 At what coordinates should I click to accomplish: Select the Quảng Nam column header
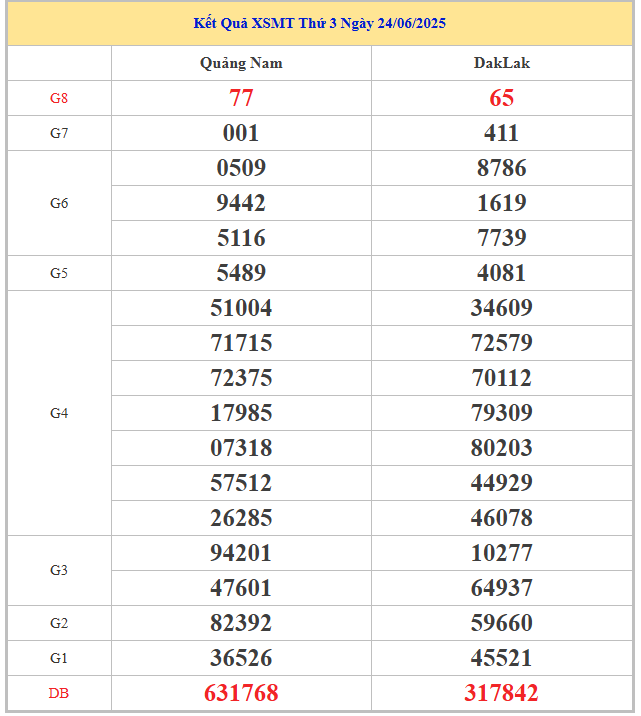click(241, 63)
